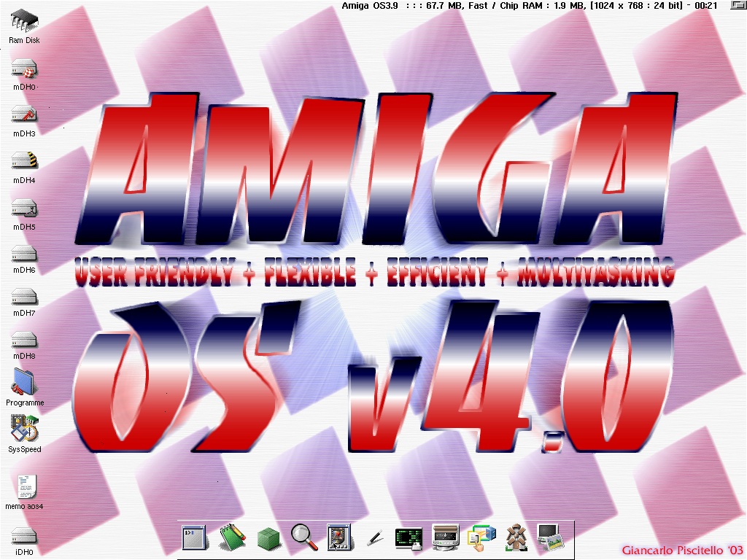This screenshot has height=560, width=747.
Task: Open the Programme folder
Action: pyautogui.click(x=24, y=383)
